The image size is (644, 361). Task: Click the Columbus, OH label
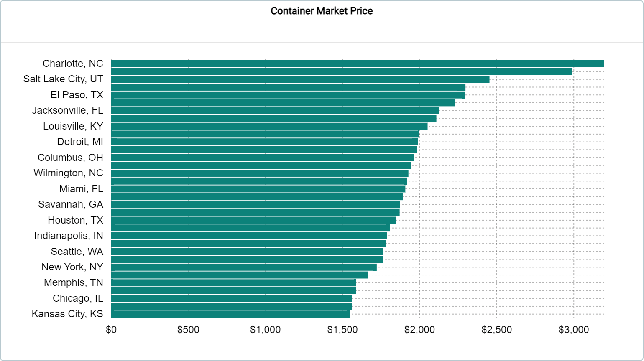pos(70,158)
